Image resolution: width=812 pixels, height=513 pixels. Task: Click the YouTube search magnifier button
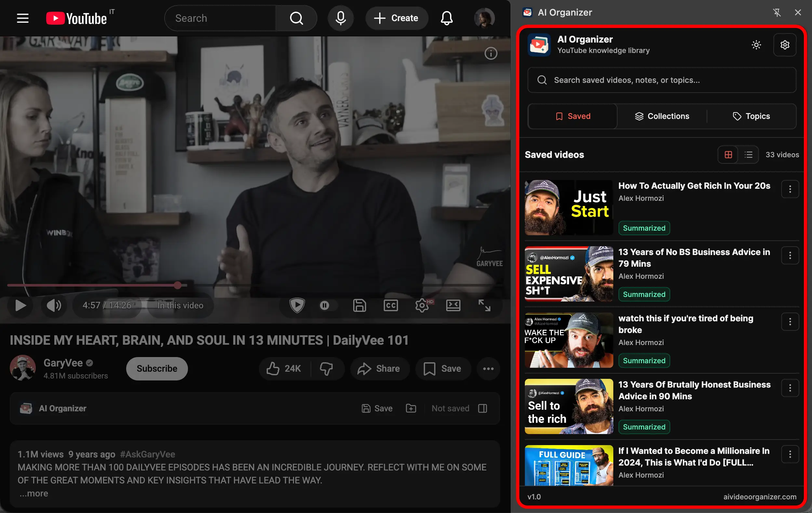click(x=296, y=18)
